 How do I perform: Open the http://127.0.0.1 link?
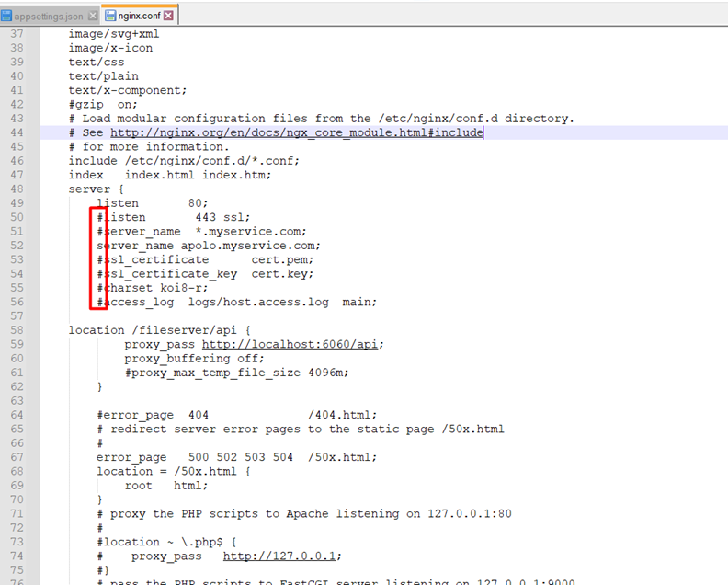pyautogui.click(x=279, y=556)
